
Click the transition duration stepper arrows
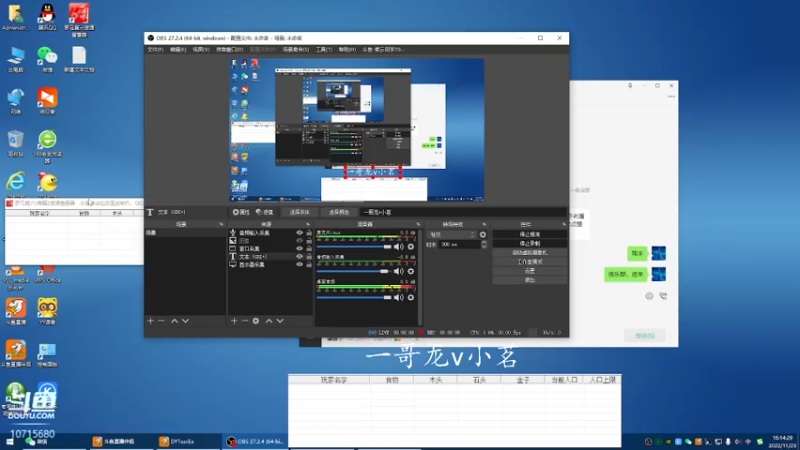tap(484, 244)
